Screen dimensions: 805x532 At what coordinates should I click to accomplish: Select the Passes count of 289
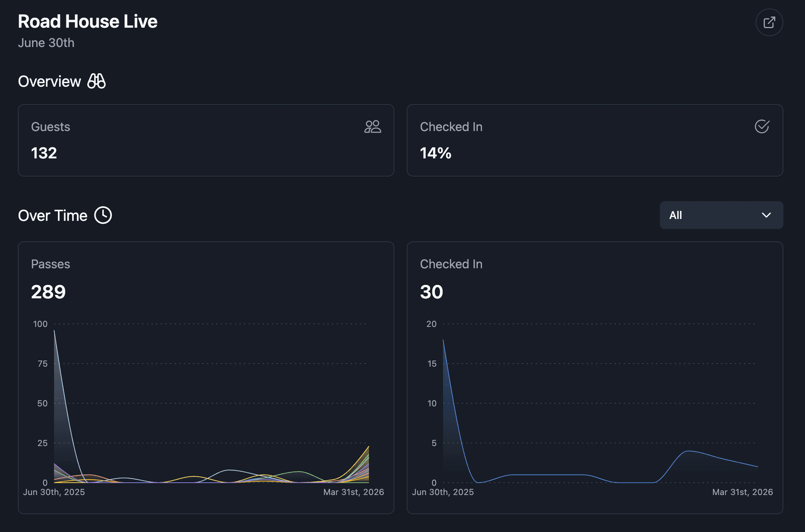pos(48,292)
